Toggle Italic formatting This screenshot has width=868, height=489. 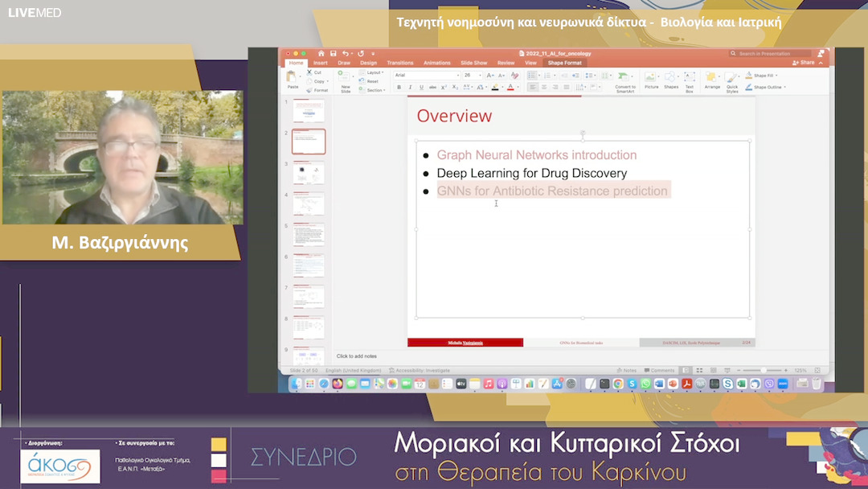click(410, 87)
